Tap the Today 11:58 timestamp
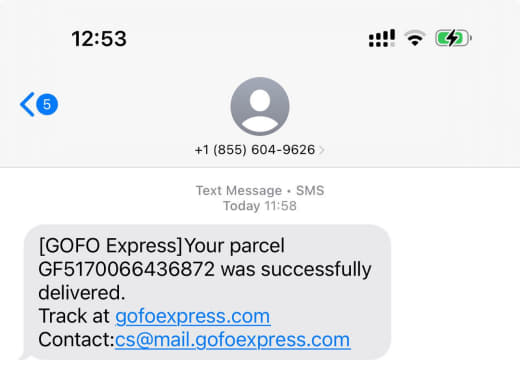 (260, 206)
